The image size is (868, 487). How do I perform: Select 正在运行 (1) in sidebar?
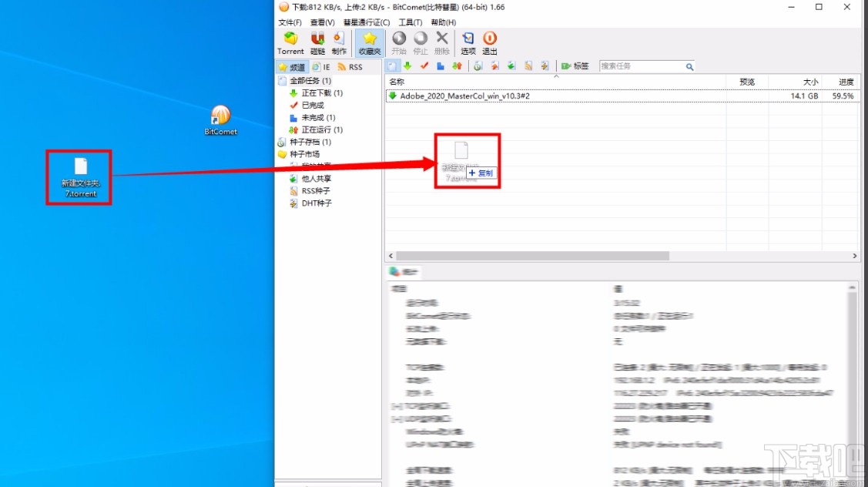pyautogui.click(x=322, y=129)
